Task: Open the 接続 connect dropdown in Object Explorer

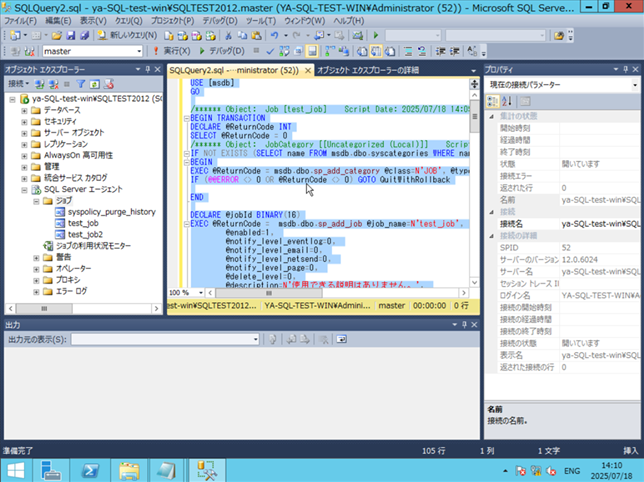Action: click(x=18, y=84)
